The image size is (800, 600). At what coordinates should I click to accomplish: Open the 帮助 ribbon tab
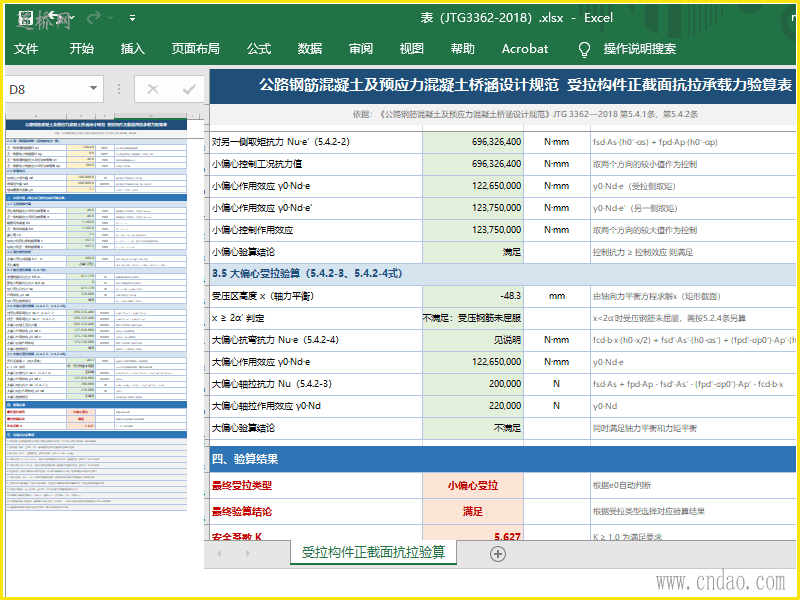tap(463, 49)
